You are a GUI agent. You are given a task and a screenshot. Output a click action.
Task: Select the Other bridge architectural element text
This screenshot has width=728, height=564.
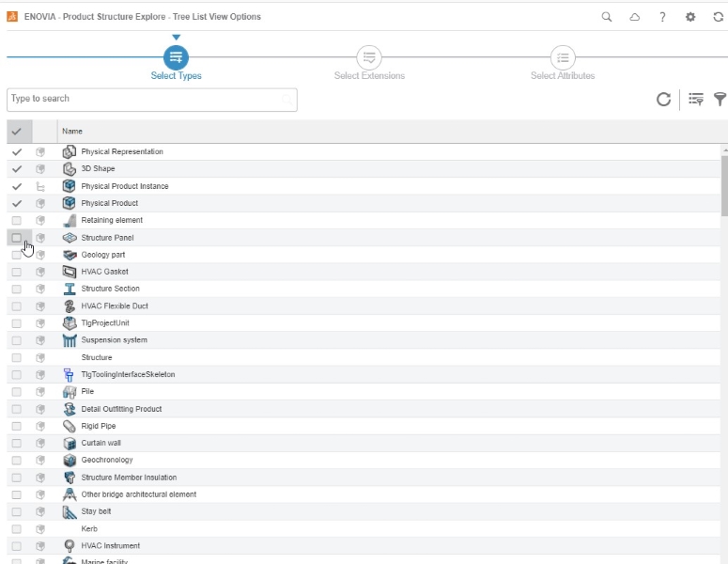click(138, 494)
